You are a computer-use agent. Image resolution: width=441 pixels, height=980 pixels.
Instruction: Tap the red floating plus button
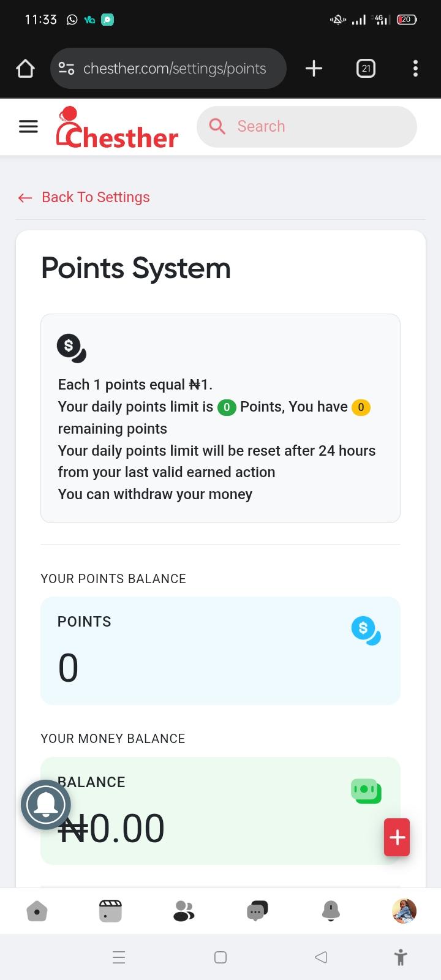pos(397,837)
